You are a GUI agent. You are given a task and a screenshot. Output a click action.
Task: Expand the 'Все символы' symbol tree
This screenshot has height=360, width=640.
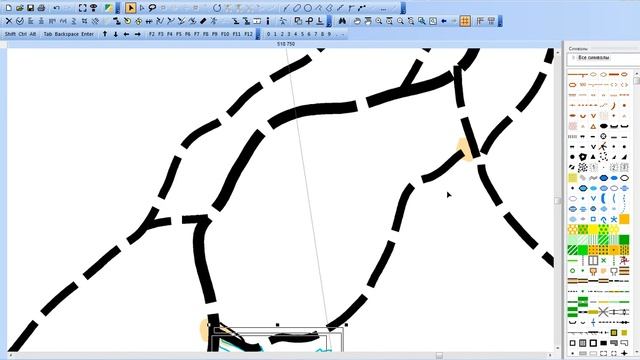573,58
